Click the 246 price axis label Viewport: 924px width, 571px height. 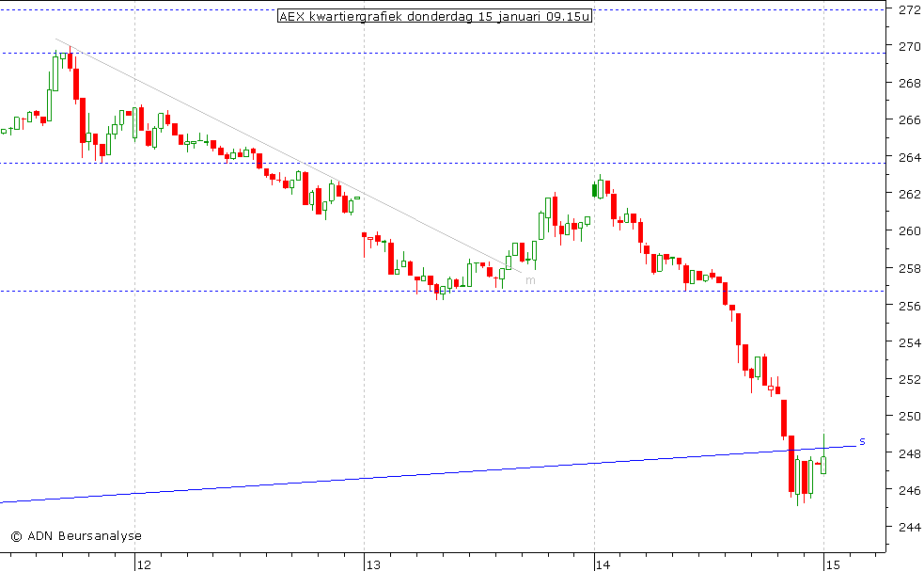(x=909, y=490)
